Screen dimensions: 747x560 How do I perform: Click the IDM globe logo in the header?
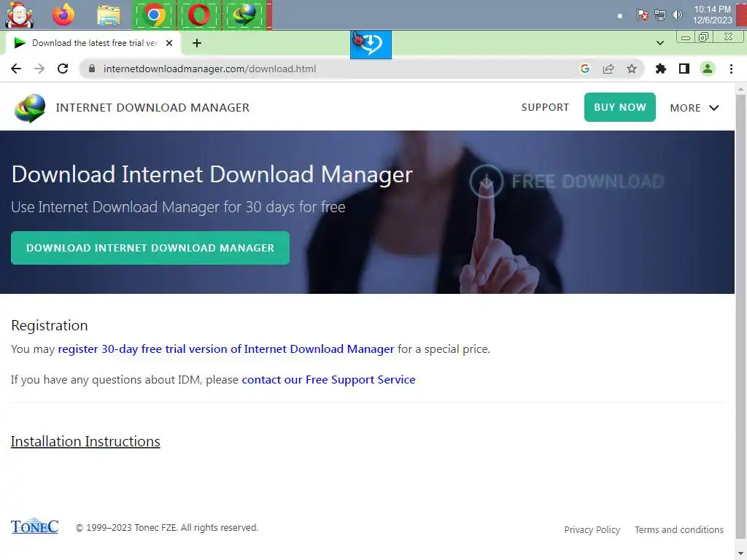tap(29, 108)
